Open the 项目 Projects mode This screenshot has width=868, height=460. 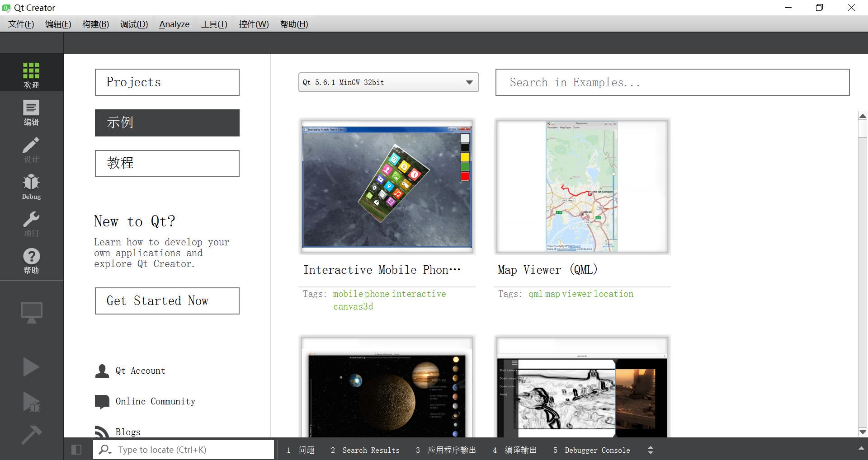tap(31, 224)
